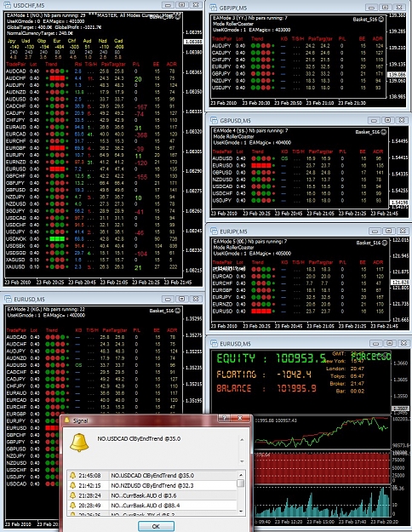Screen dimensions: 412x532
Task: Click the chart icon in GBPJPY,M5 title bar
Action: 213,8
